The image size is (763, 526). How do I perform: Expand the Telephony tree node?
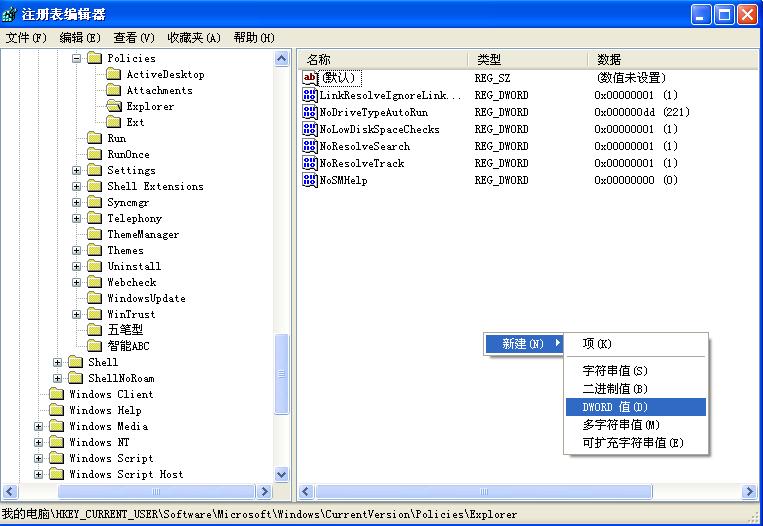click(76, 218)
